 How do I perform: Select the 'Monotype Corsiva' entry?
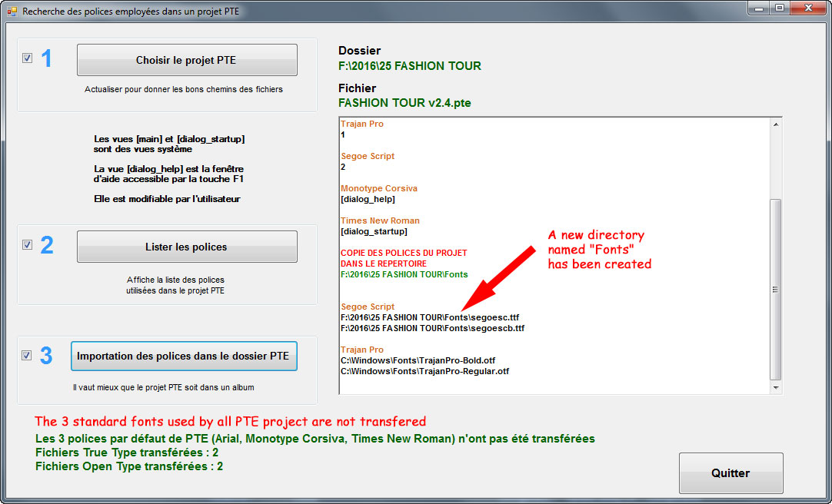point(379,188)
